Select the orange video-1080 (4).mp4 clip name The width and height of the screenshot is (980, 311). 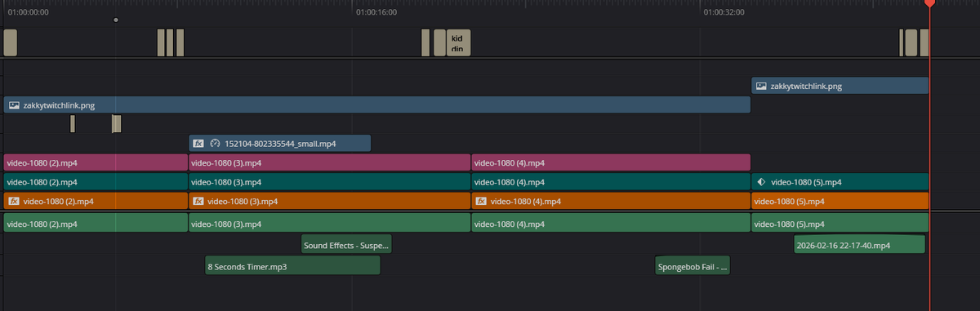526,201
